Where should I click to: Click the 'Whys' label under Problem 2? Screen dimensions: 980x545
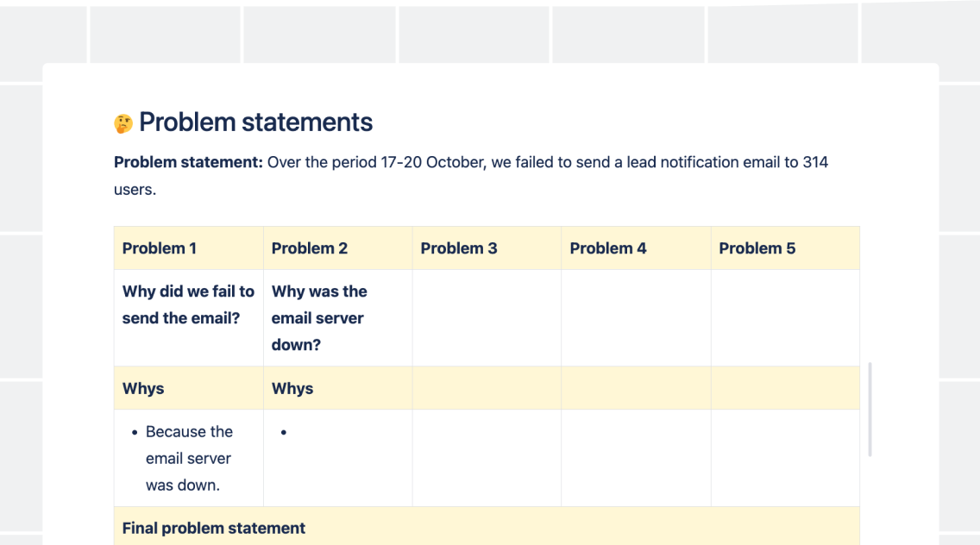pos(292,388)
